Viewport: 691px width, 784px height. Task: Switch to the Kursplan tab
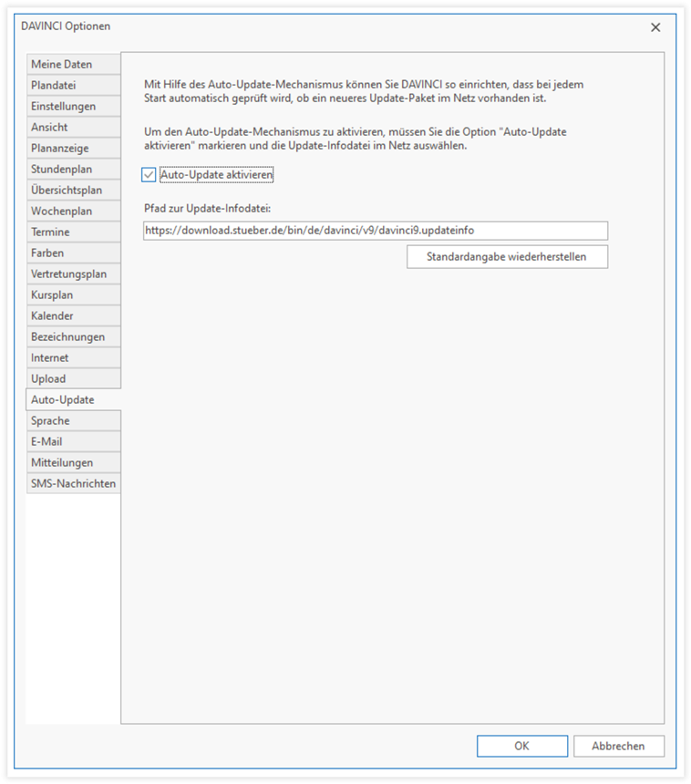click(74, 295)
